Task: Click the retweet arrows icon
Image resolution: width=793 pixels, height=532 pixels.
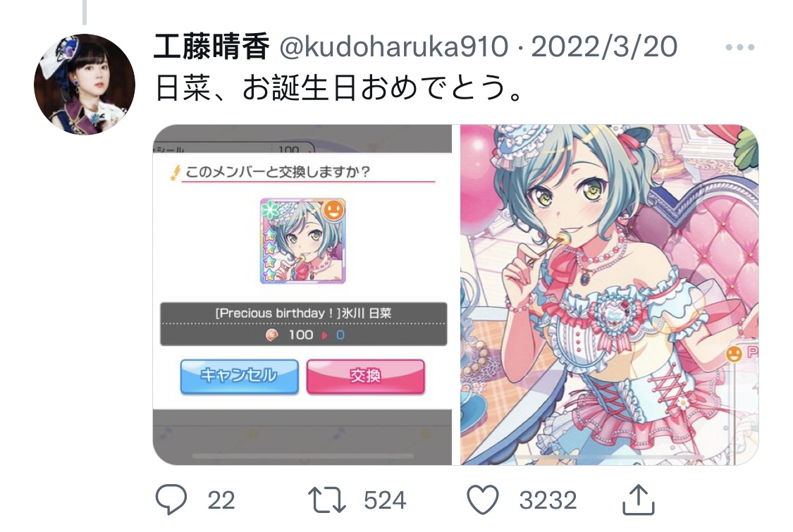Action: pos(326,500)
